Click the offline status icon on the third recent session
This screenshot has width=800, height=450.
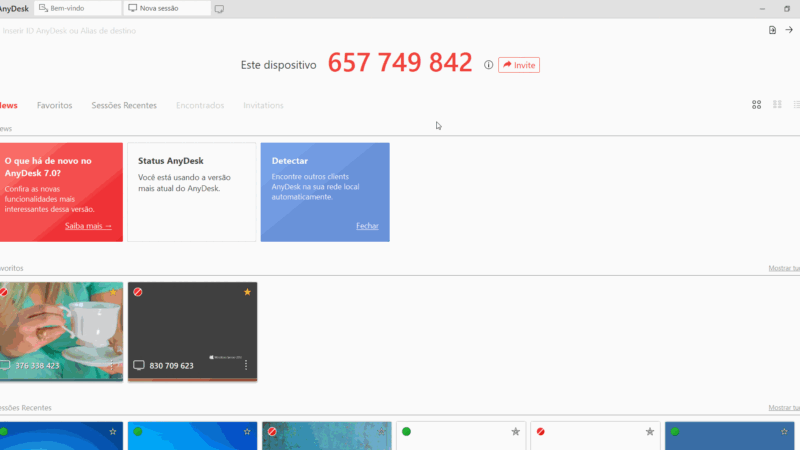pos(272,432)
